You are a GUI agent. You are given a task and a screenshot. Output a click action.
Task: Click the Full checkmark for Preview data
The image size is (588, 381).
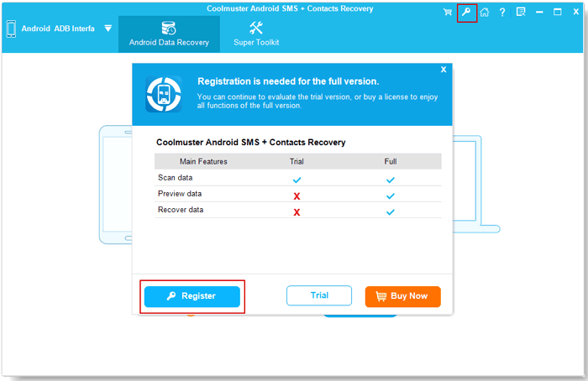[391, 196]
